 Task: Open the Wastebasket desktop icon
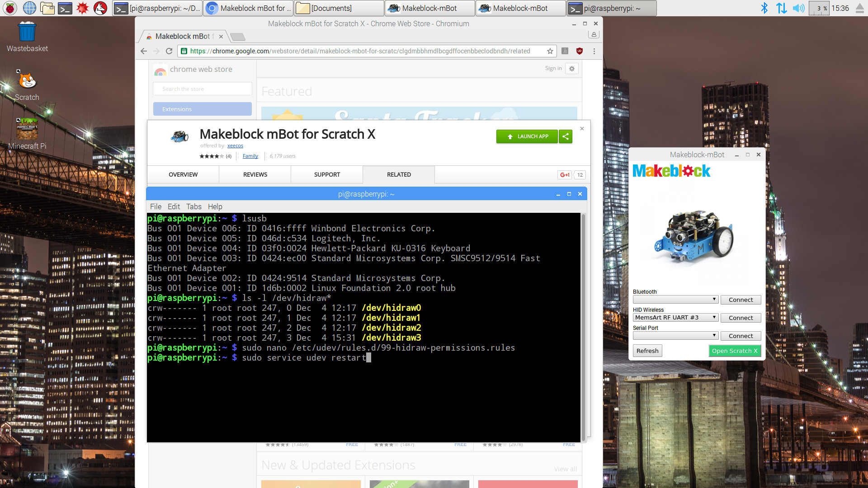(27, 37)
